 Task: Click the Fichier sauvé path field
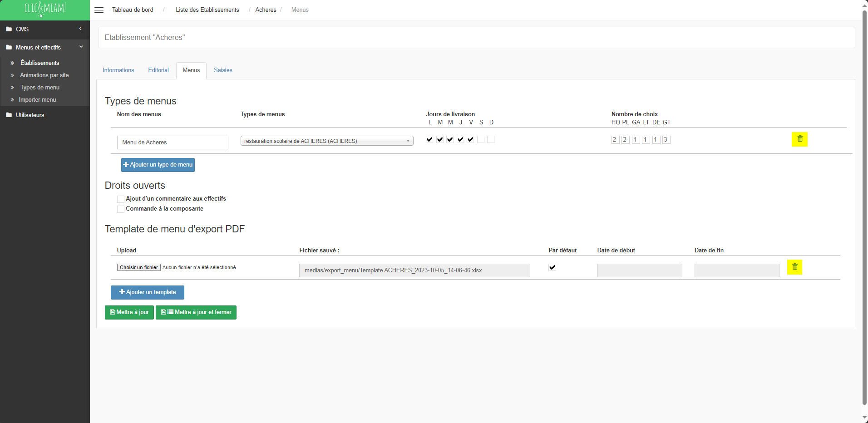pyautogui.click(x=414, y=271)
